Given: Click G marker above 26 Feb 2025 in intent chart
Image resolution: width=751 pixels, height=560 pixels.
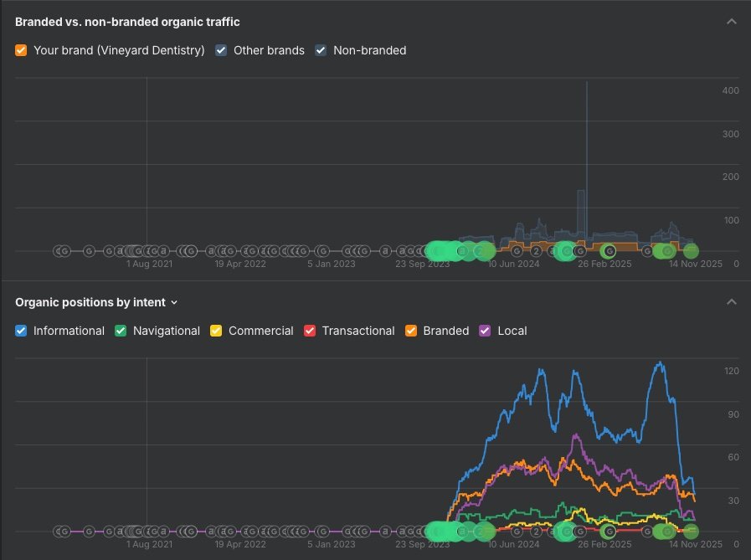Looking at the screenshot, I should (x=610, y=531).
